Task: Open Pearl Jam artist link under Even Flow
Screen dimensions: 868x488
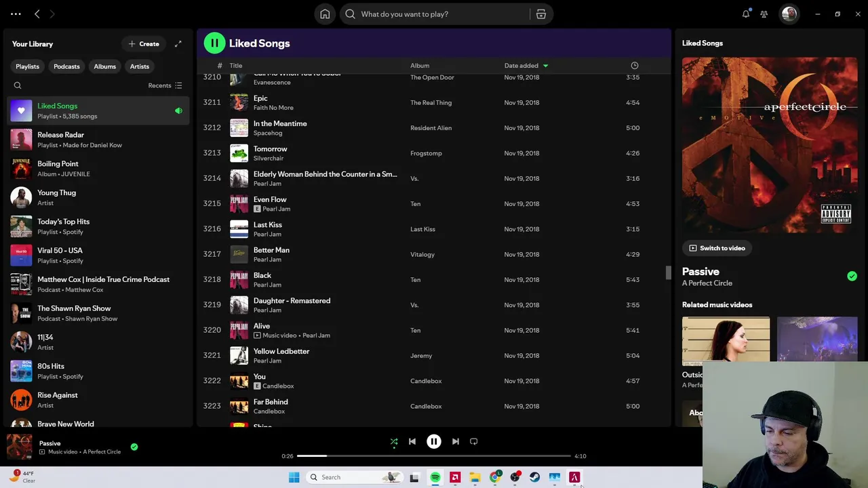Action: click(276, 209)
